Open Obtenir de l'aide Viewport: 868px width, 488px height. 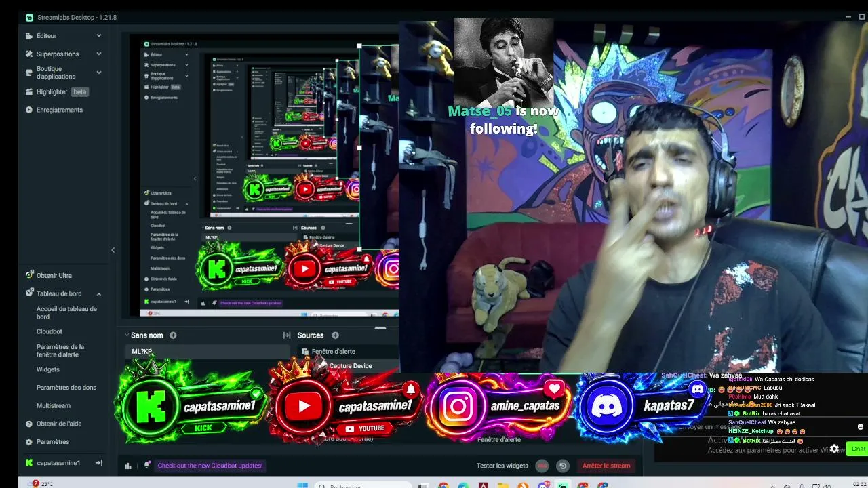[59, 424]
